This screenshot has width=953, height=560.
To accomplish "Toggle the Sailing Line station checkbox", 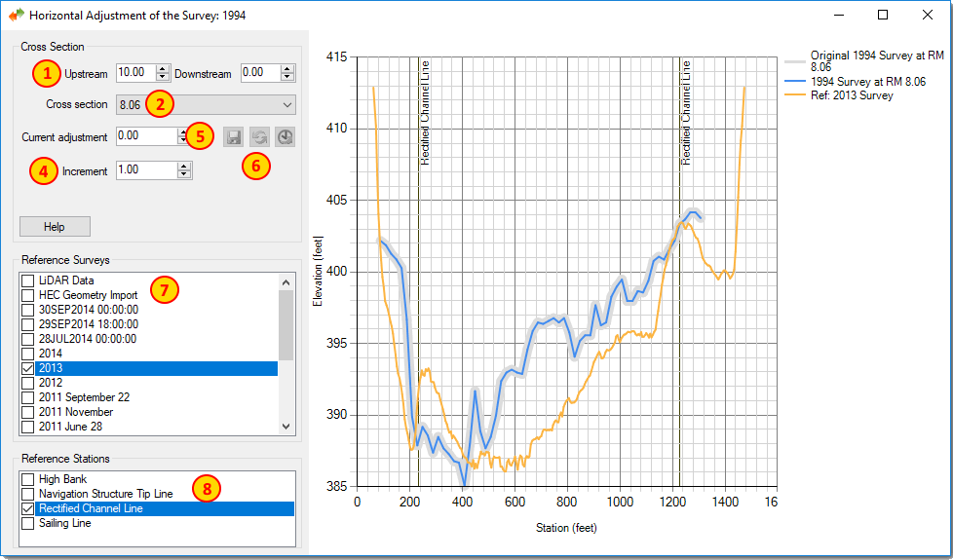I will [x=28, y=524].
